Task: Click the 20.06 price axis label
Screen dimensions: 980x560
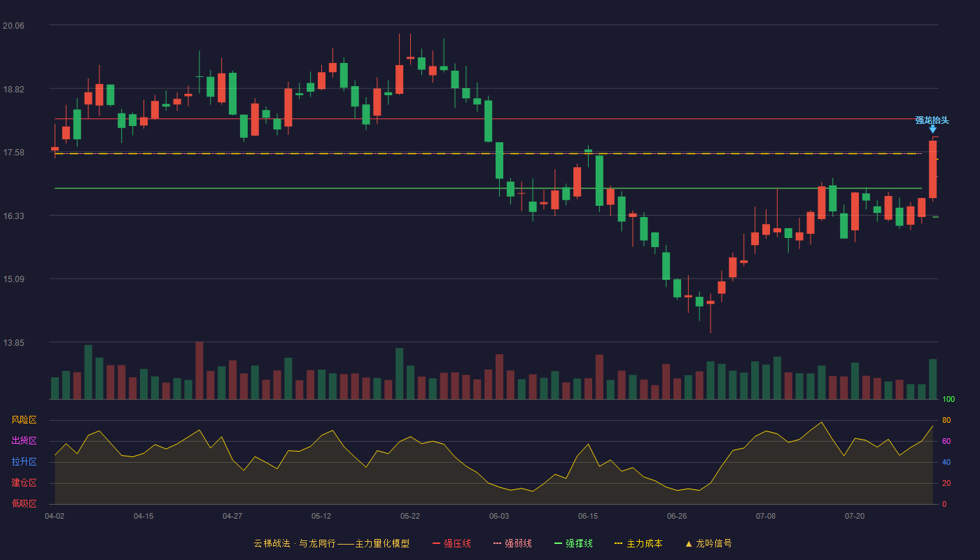Action: point(13,26)
